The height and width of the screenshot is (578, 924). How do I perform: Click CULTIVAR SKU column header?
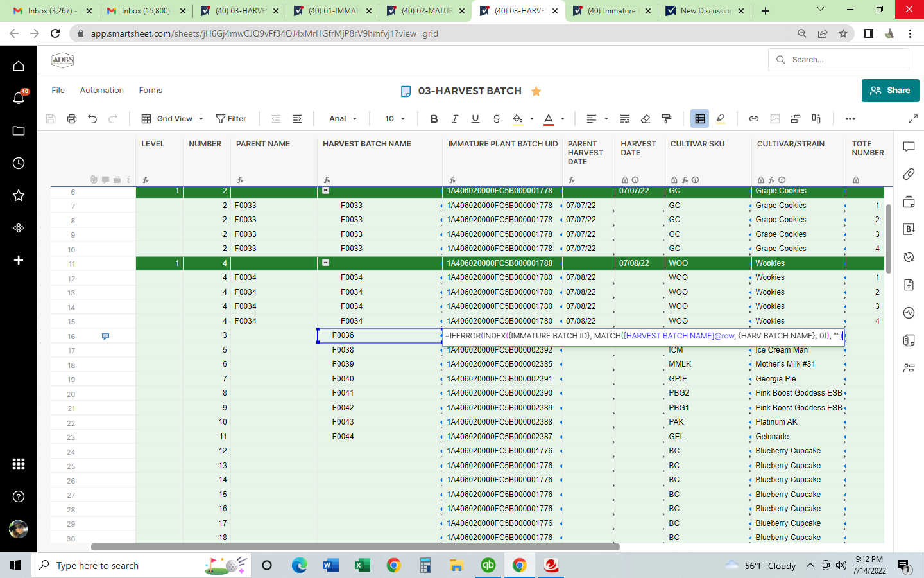click(x=697, y=144)
